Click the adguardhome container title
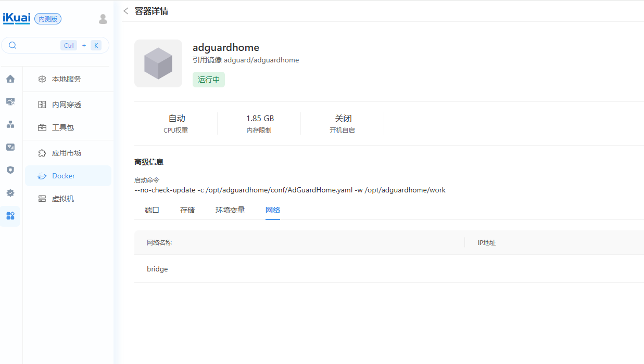This screenshot has width=644, height=364. (x=226, y=48)
